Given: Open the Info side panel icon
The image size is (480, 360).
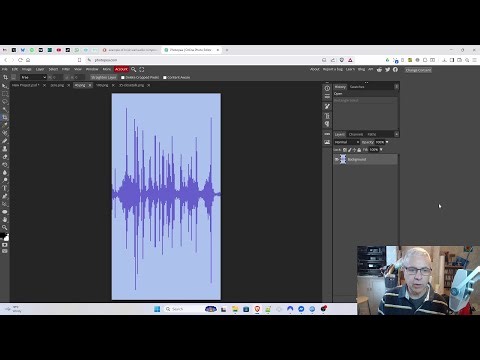Looking at the screenshot, I should tap(327, 88).
